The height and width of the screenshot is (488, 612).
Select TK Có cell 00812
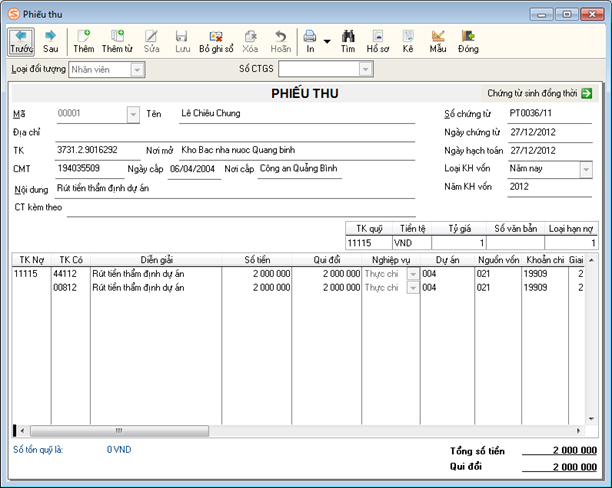[71, 288]
